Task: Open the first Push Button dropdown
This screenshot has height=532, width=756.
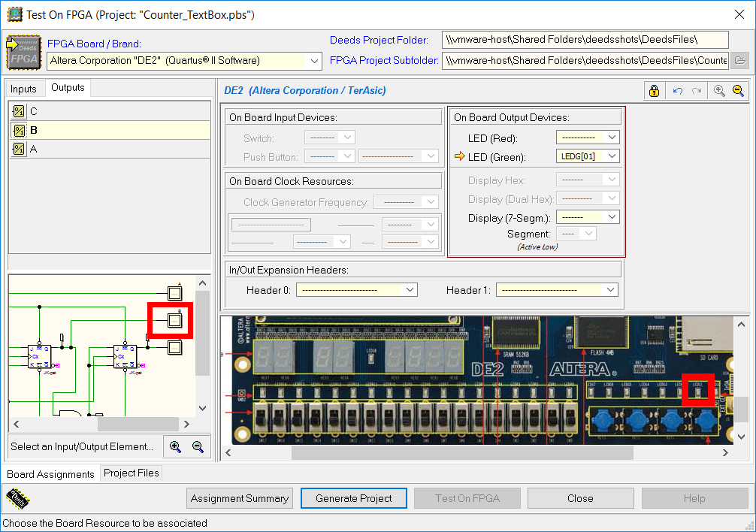Action: click(347, 156)
